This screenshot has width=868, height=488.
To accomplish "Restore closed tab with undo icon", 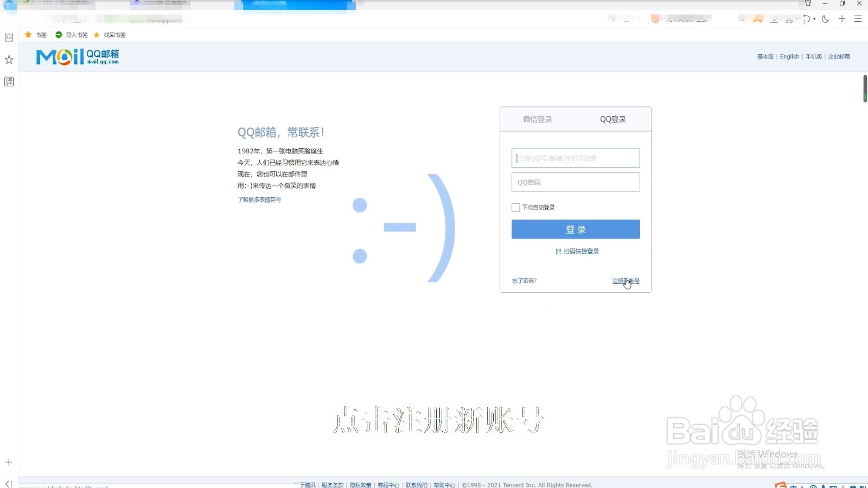I will [807, 19].
